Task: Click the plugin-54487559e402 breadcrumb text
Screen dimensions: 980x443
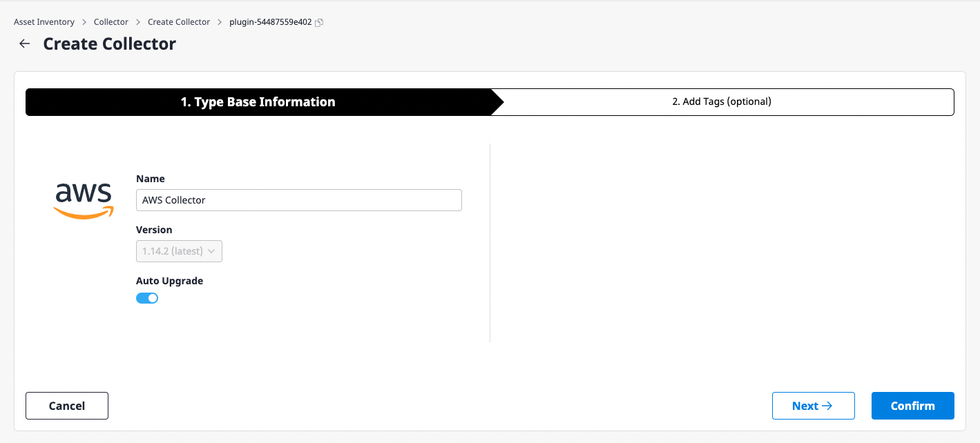Action: [271, 22]
